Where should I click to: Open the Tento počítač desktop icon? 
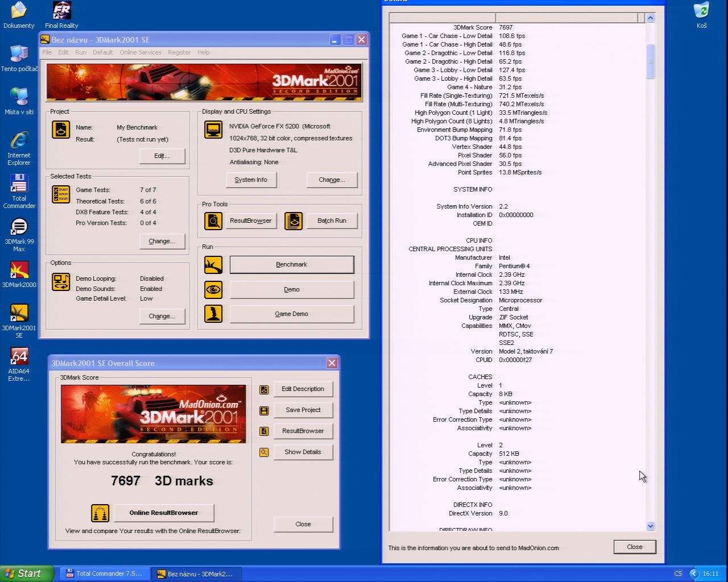tap(19, 58)
